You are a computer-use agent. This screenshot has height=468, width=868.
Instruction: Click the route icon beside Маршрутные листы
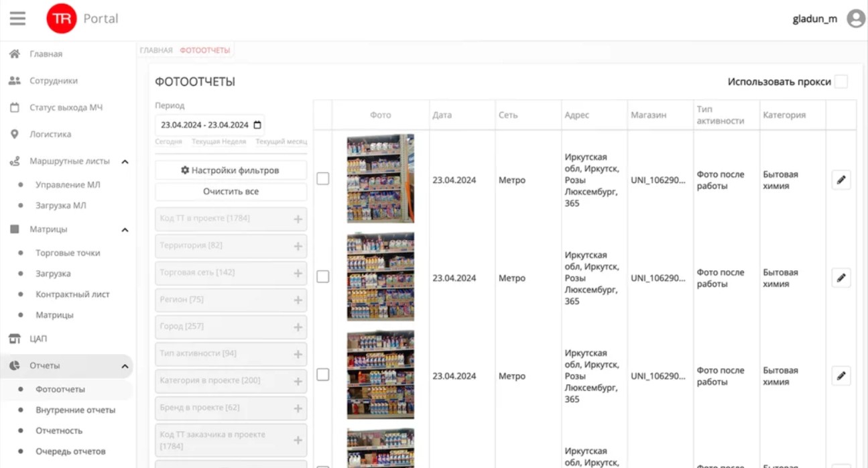(x=15, y=162)
